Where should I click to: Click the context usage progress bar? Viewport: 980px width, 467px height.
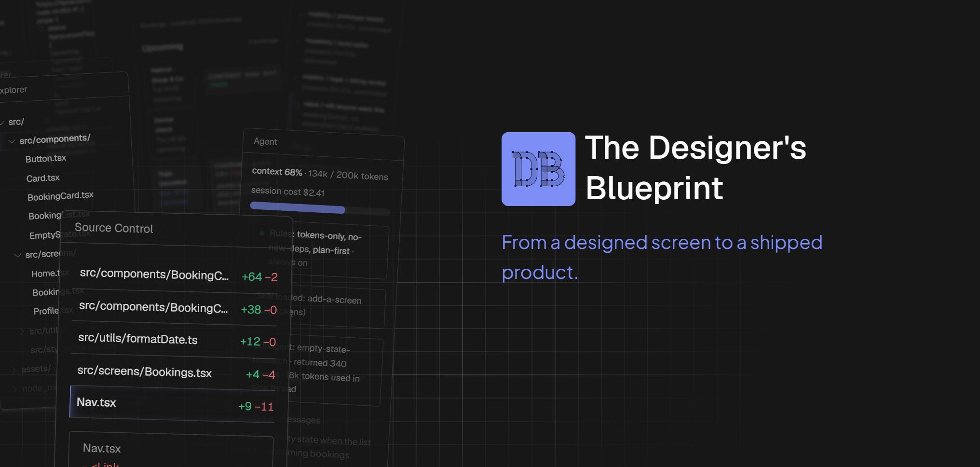point(320,208)
